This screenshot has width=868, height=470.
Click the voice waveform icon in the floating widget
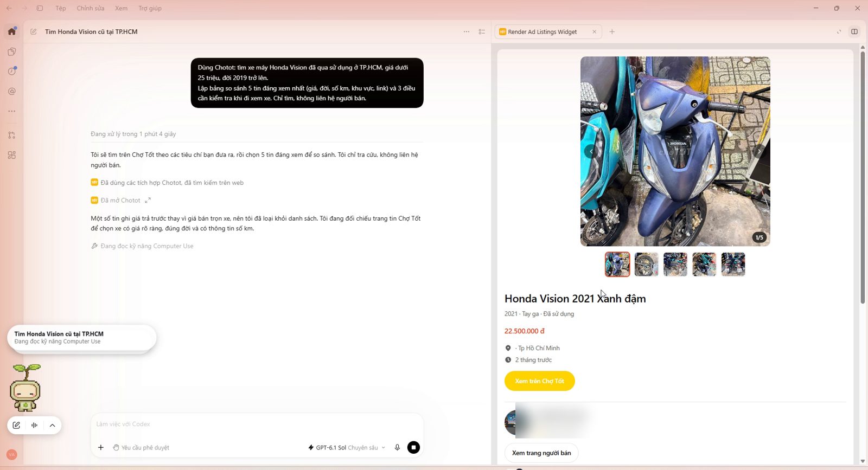coord(34,426)
